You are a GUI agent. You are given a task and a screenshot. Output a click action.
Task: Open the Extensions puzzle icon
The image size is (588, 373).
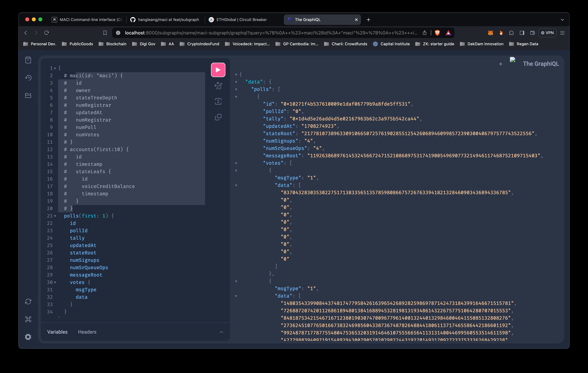(511, 33)
